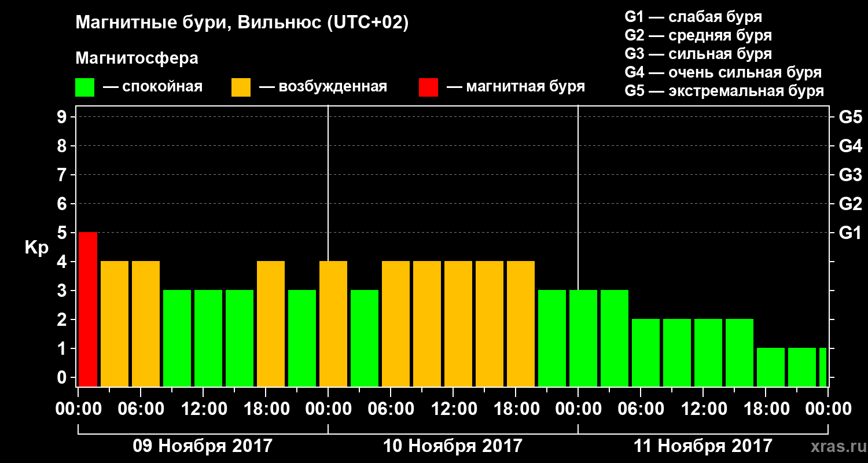Click the right-axis 'G5' level label
This screenshot has height=463, width=868.
coord(850,117)
